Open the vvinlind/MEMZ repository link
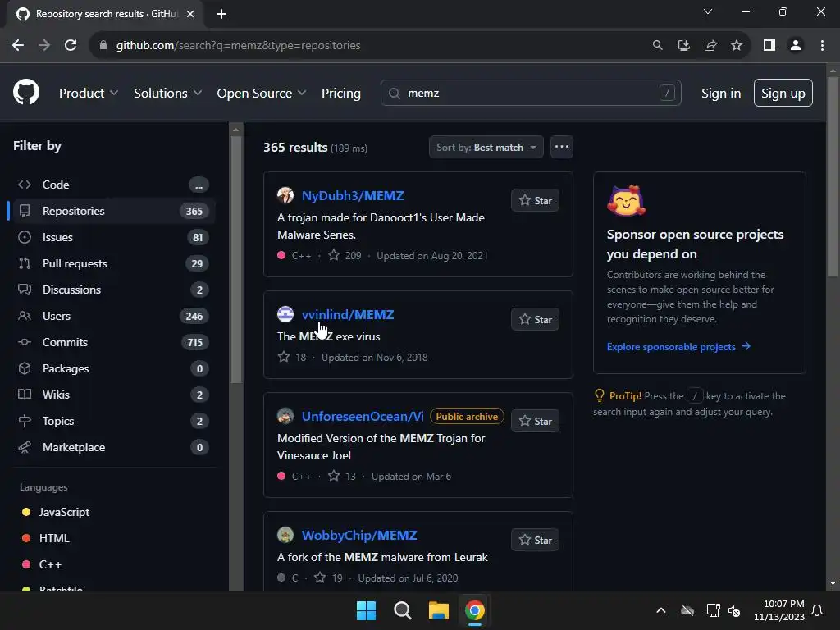840x630 pixels. [348, 314]
